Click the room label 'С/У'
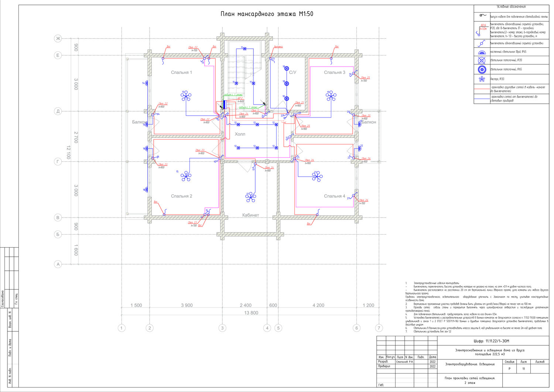 pos(293,72)
